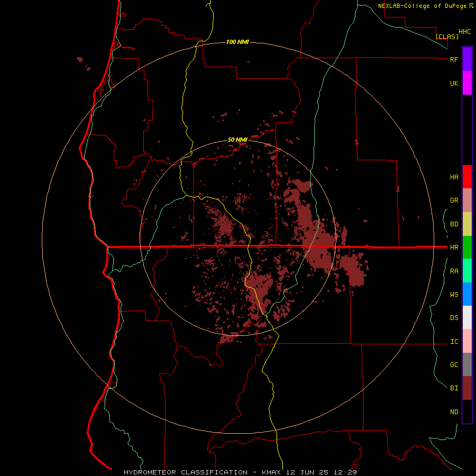Image resolution: width=476 pixels, height=476 pixels.
Task: Click the HR legend label
Action: tap(454, 248)
